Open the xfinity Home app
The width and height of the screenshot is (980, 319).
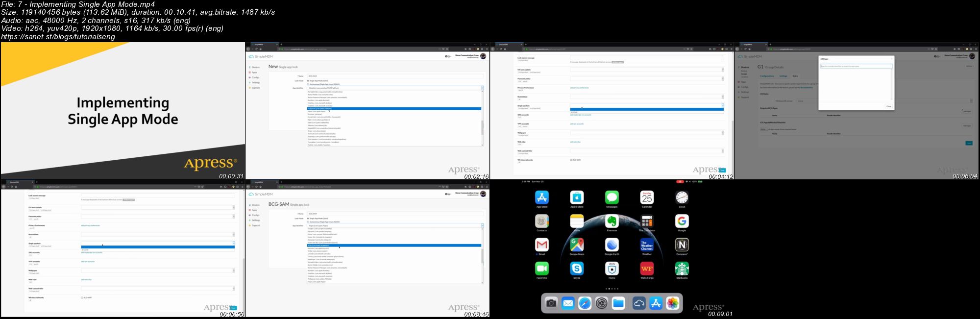pyautogui.click(x=612, y=269)
